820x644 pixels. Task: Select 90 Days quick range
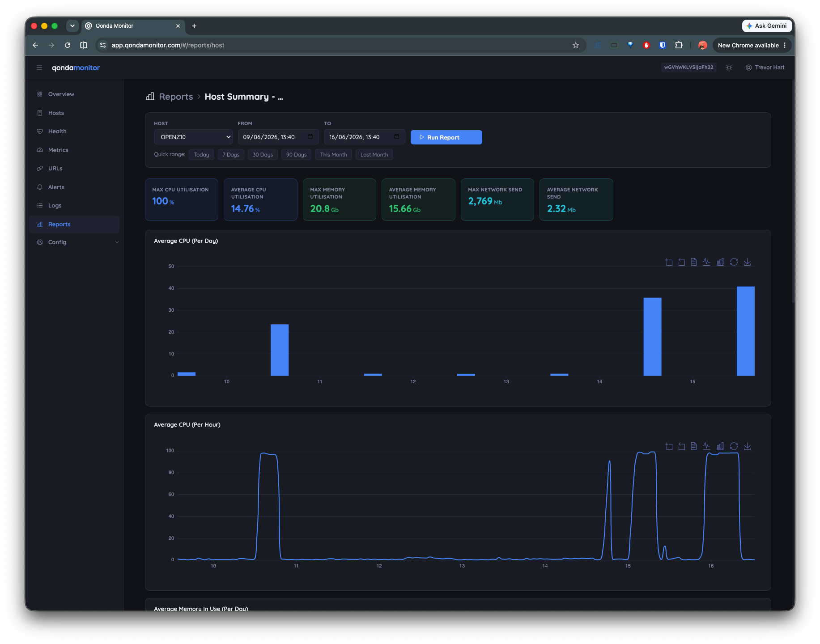(296, 155)
